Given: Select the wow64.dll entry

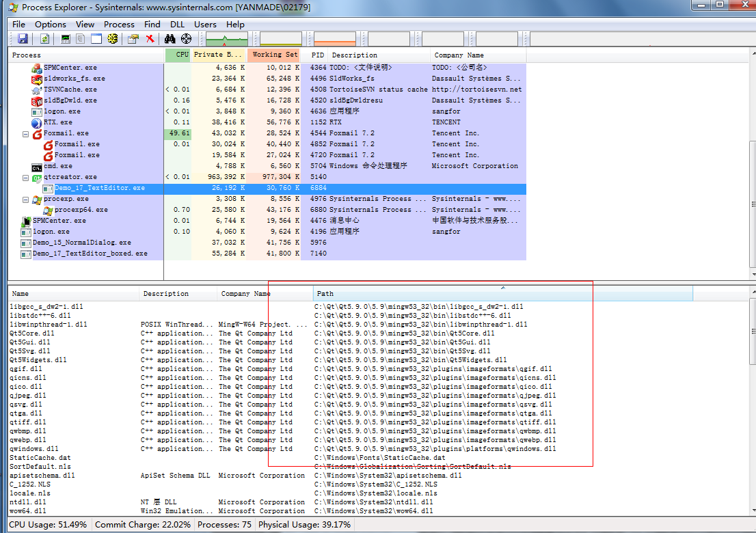Looking at the screenshot, I should (27, 511).
